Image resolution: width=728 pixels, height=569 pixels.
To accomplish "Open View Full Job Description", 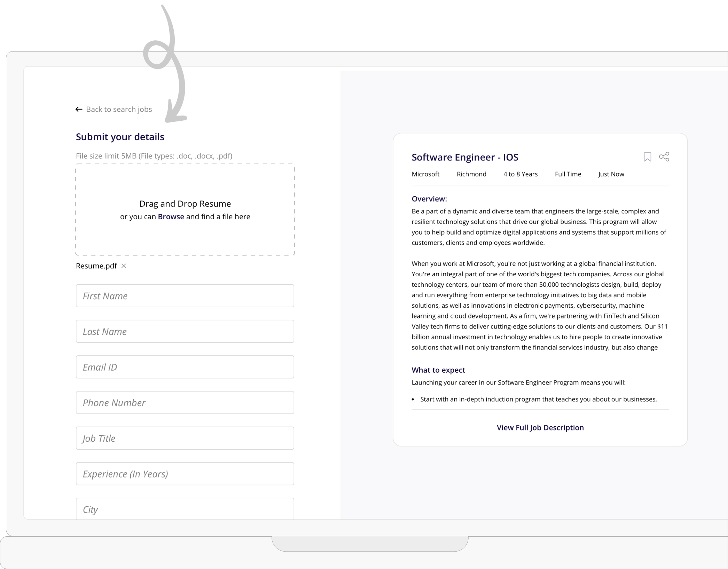I will click(x=540, y=427).
